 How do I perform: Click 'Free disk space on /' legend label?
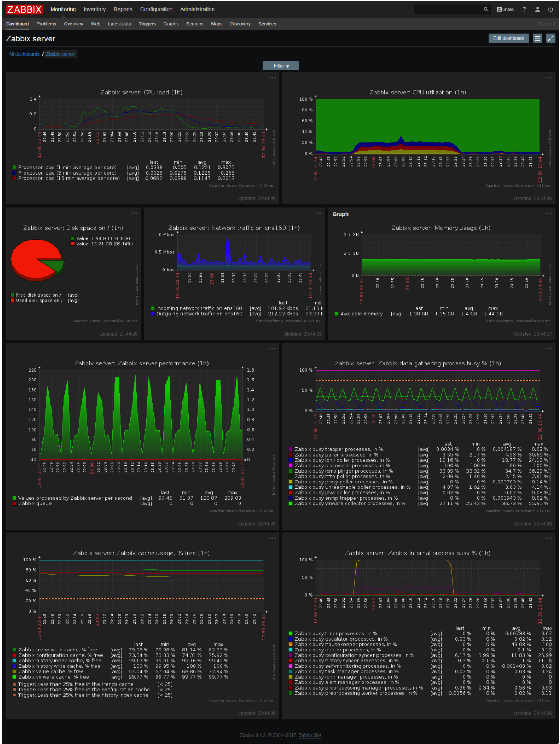point(38,295)
